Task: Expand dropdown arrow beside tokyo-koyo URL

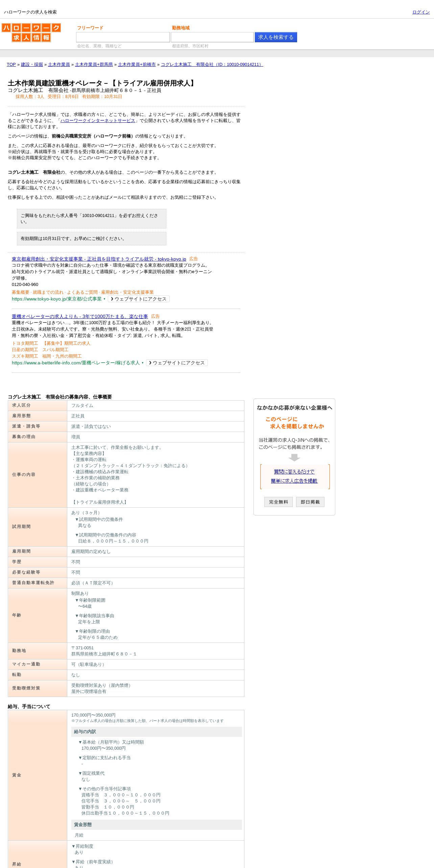Action: [104, 299]
